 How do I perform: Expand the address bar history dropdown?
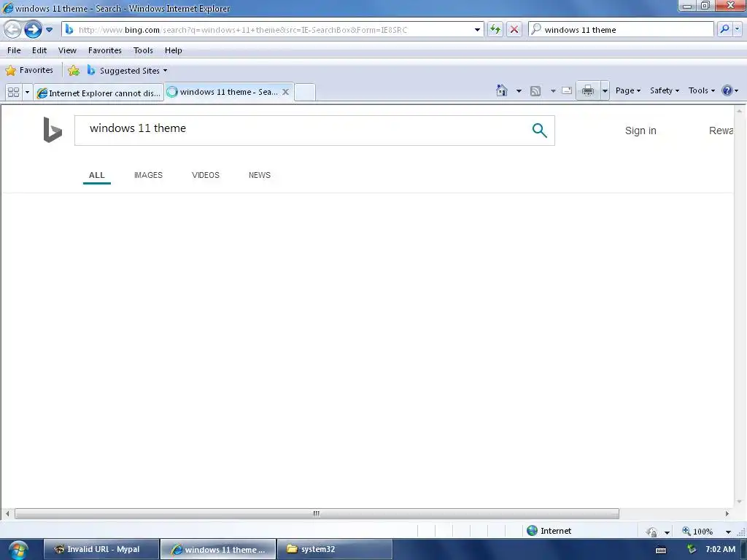477,29
